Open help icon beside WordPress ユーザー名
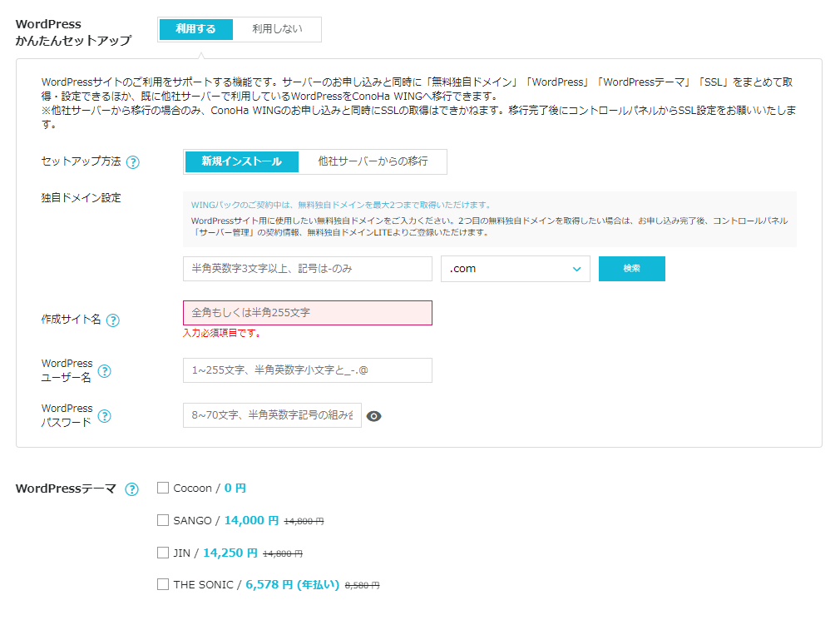The height and width of the screenshot is (620, 840). 105,371
